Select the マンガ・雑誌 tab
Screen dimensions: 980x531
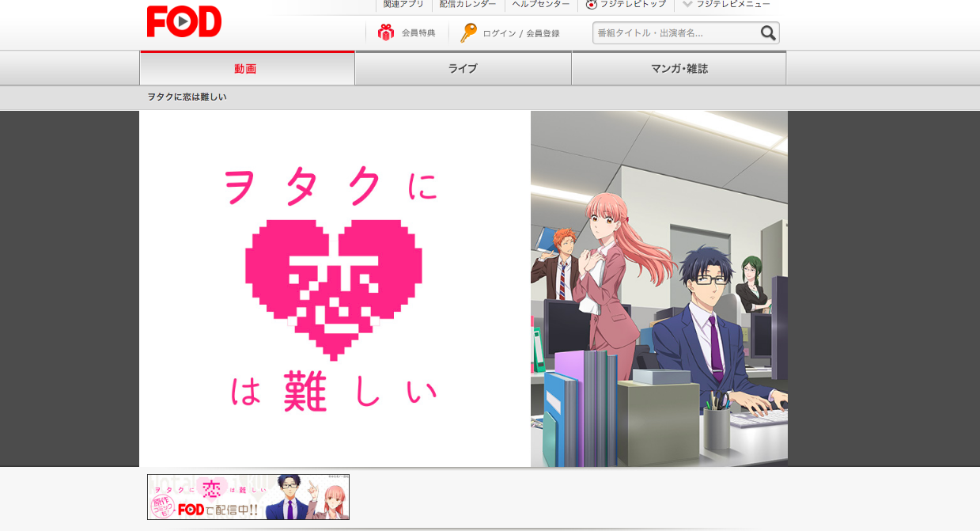click(679, 68)
